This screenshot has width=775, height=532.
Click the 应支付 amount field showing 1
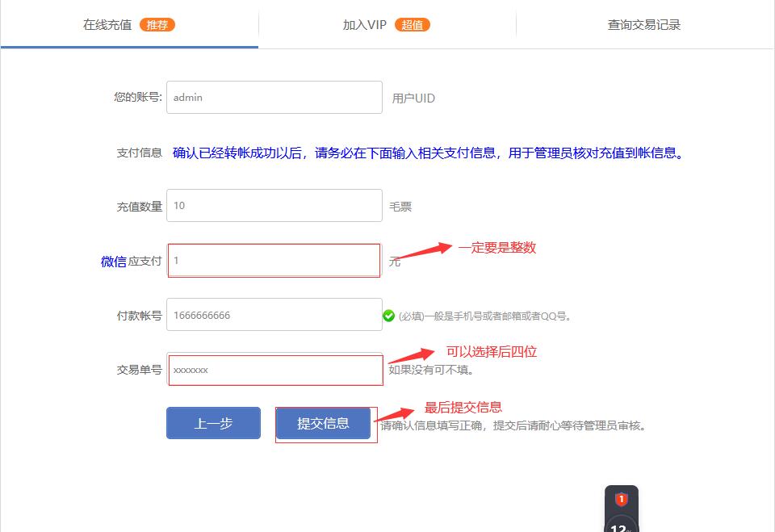(x=274, y=260)
